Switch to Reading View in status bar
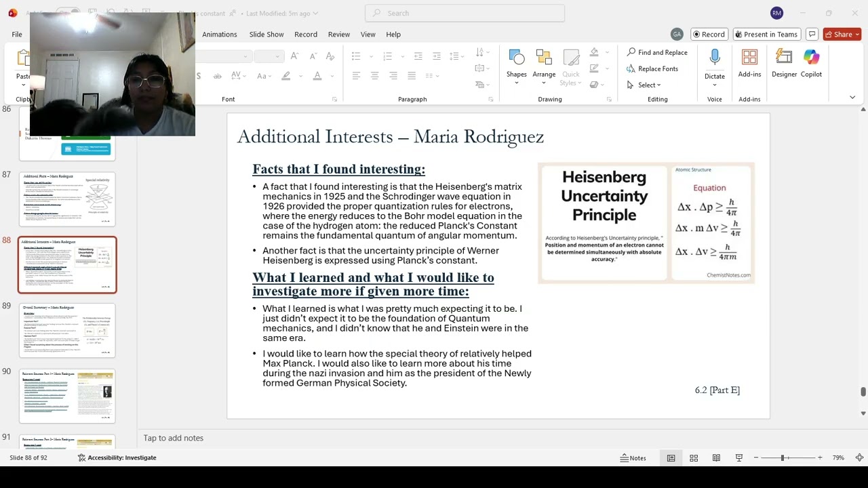Viewport: 868px width, 488px height. pyautogui.click(x=716, y=458)
